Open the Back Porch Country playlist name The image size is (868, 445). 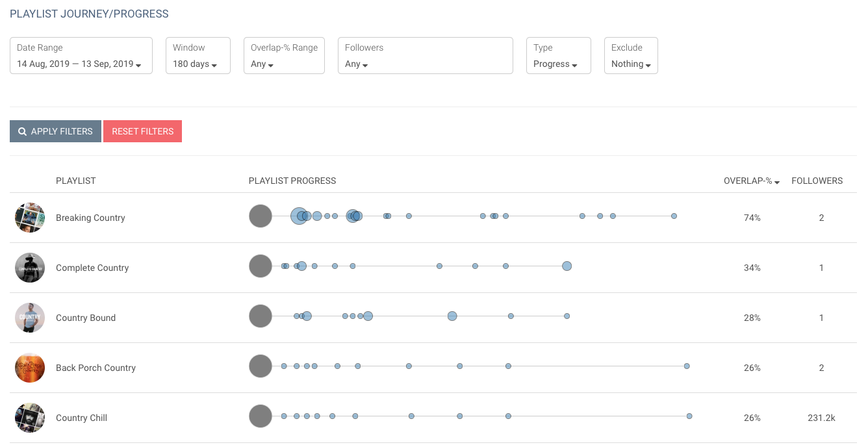pos(96,368)
